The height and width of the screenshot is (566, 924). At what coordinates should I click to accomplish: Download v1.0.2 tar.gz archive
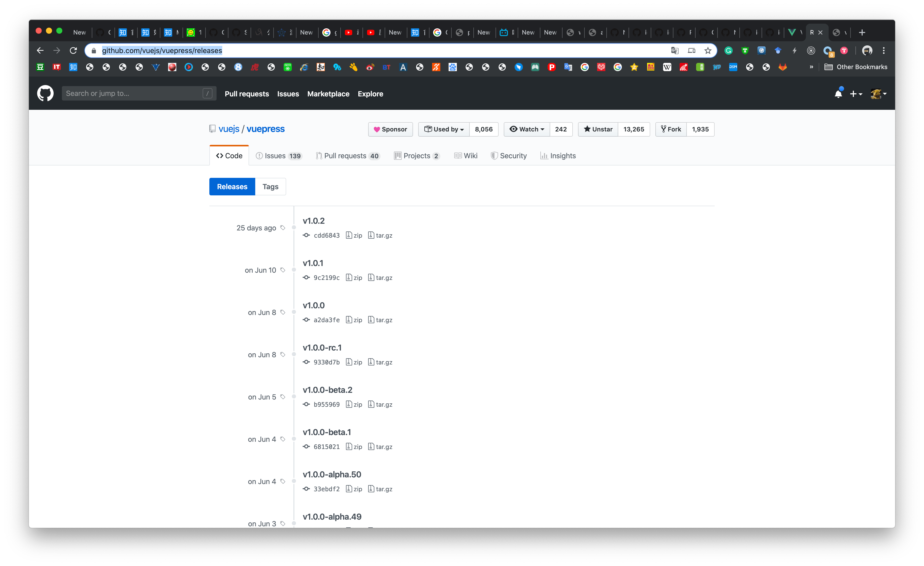click(380, 235)
